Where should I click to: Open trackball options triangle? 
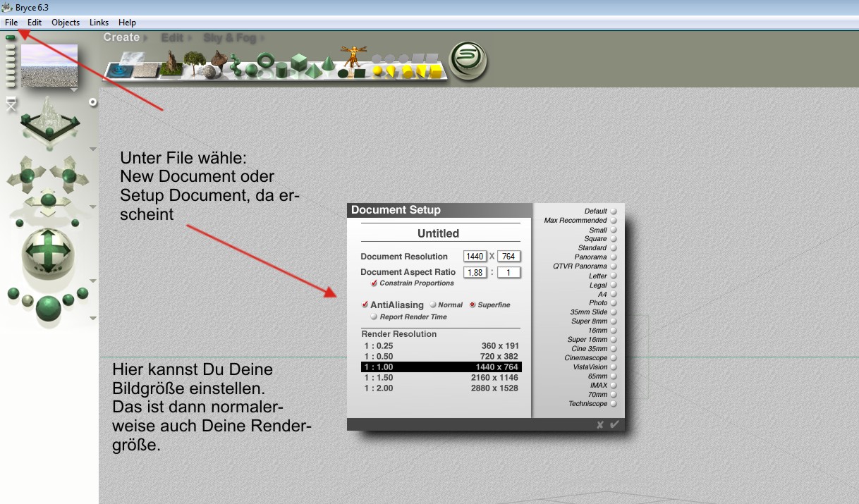(92, 281)
